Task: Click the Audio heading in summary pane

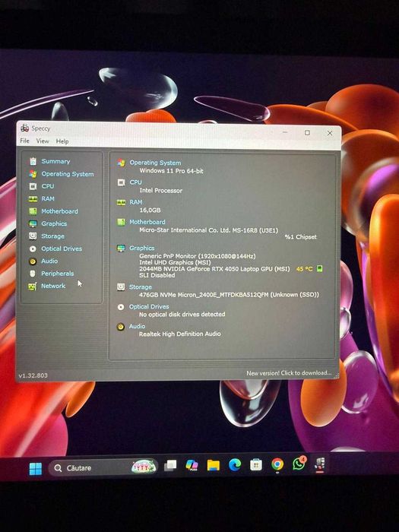Action: 137,326
